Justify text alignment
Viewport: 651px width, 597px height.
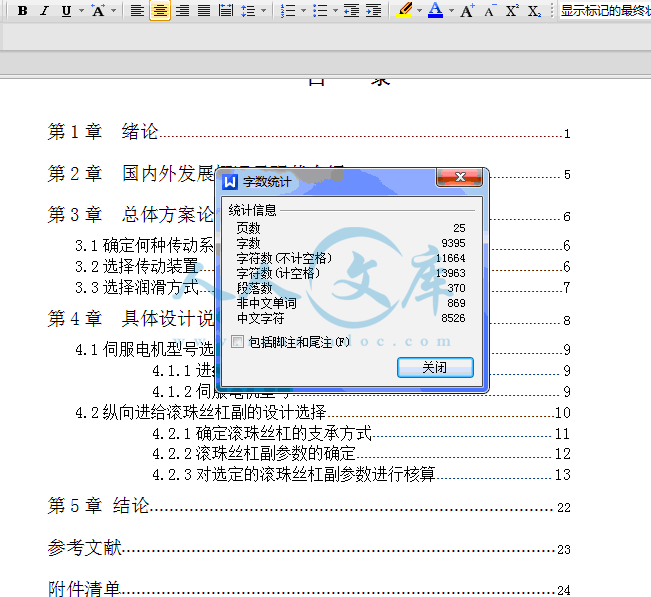(203, 10)
